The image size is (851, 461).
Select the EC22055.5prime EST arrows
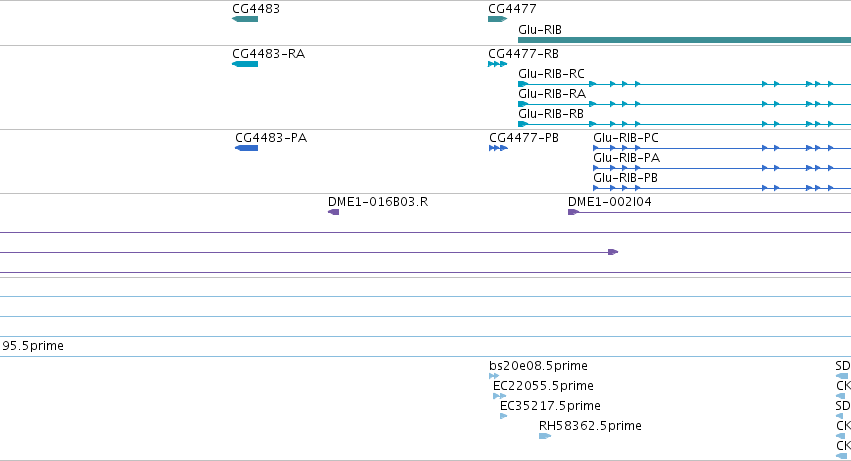[499, 396]
